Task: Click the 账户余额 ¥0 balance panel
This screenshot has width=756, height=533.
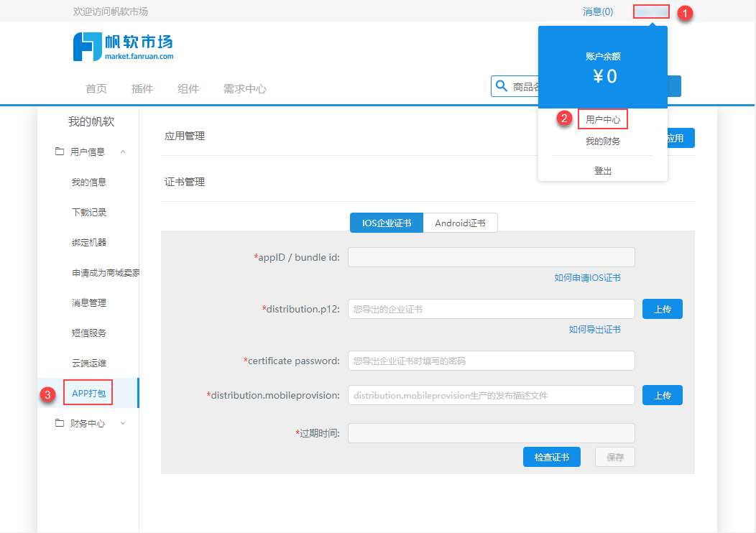Action: tap(603, 68)
